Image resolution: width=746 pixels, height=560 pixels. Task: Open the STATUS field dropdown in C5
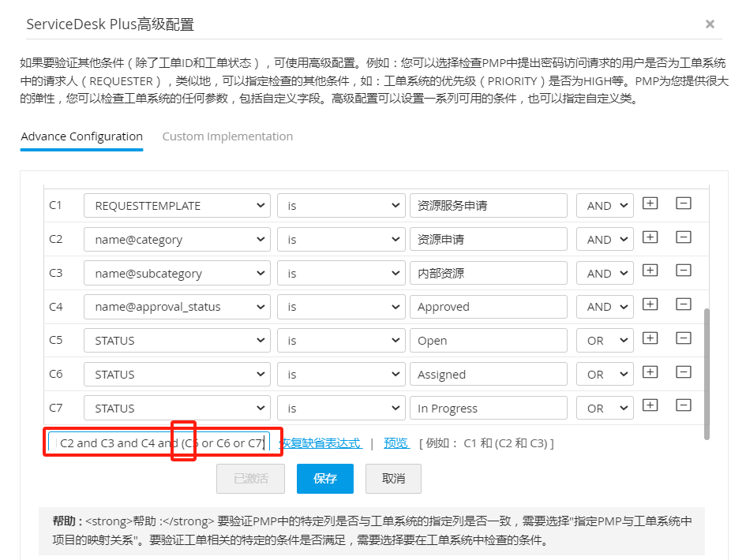177,341
